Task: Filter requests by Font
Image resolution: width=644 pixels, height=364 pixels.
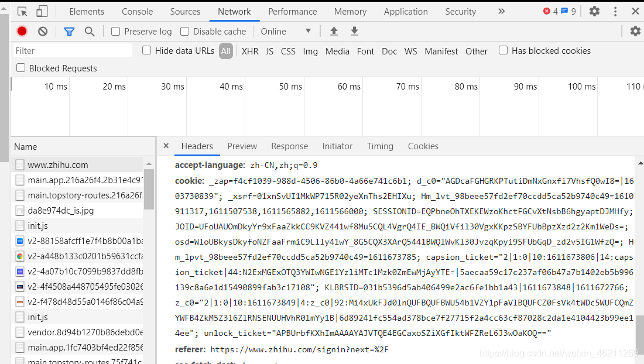Action: (365, 51)
